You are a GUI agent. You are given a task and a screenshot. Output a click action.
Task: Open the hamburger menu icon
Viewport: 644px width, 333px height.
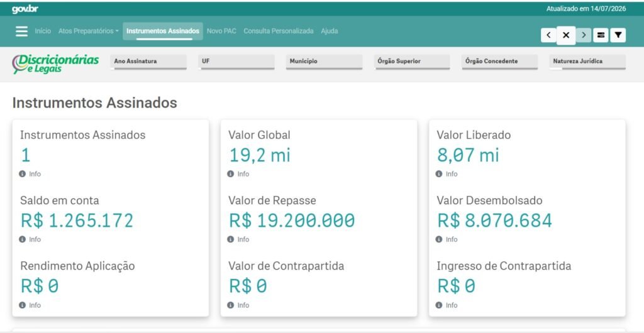[22, 31]
